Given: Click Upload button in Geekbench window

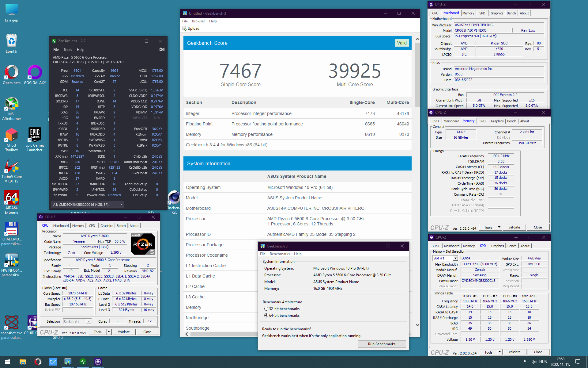Looking at the screenshot, I should click(x=191, y=29).
